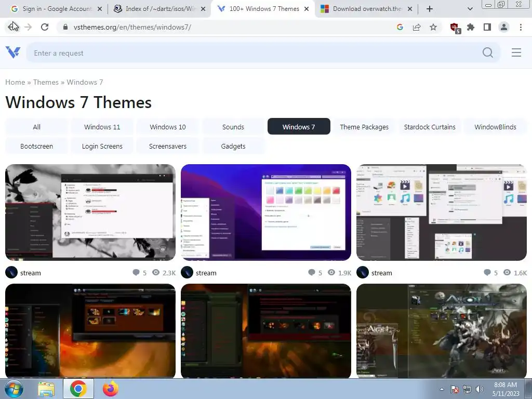Open the Chrome profile avatar
This screenshot has height=399, width=532.
(504, 27)
